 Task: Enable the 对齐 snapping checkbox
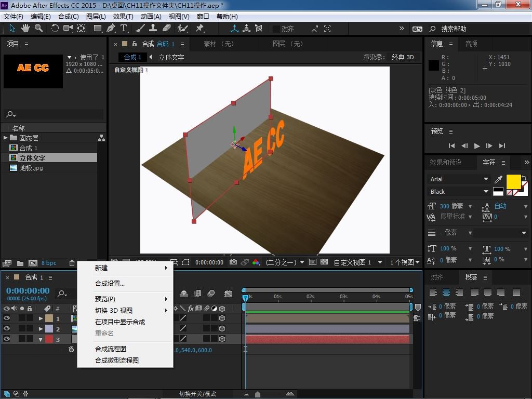pyautogui.click(x=276, y=29)
